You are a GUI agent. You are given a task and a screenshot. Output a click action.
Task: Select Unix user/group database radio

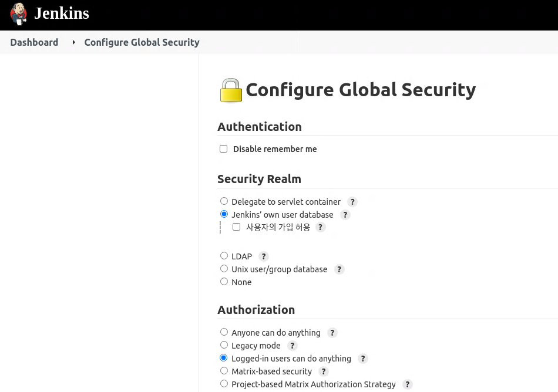tap(224, 269)
